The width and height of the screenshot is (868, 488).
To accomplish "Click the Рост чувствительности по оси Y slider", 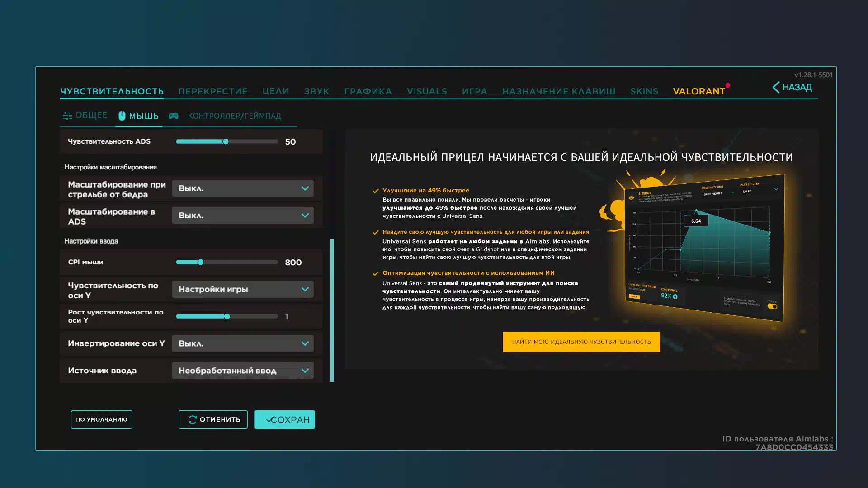I will 227,316.
